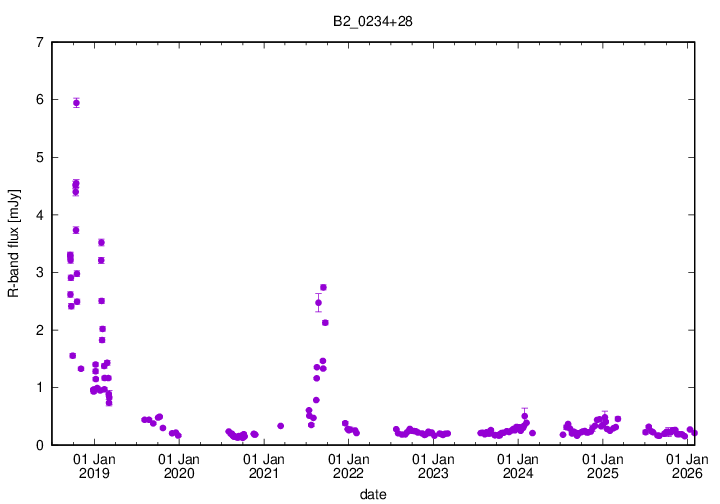Select the 01 Jan 2019 tick label
720x504 pixels.
[94, 465]
